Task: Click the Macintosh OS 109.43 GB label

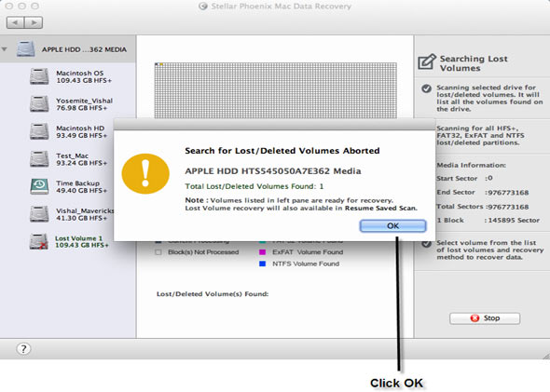Action: pyautogui.click(x=84, y=76)
